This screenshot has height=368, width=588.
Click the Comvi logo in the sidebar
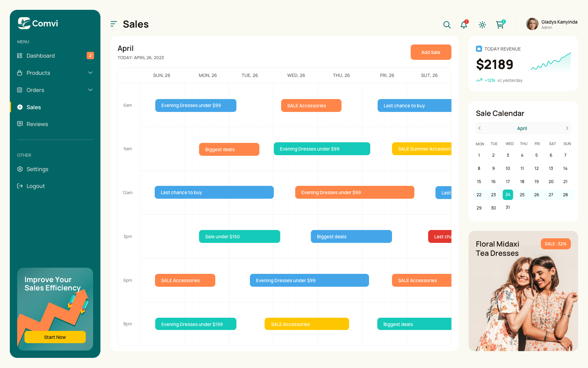tap(37, 23)
